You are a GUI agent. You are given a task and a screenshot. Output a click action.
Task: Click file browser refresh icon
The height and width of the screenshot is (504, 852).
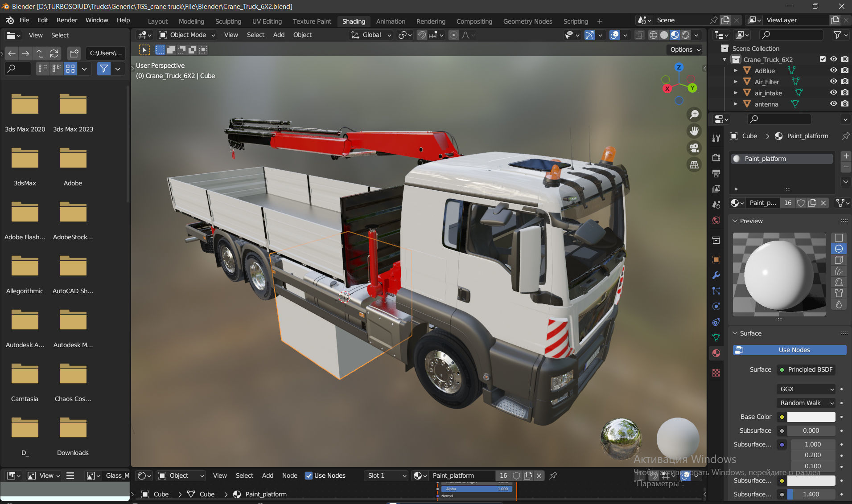coord(54,53)
